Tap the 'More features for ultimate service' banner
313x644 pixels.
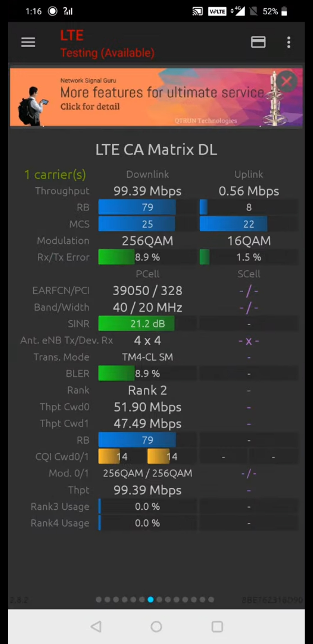point(162,93)
